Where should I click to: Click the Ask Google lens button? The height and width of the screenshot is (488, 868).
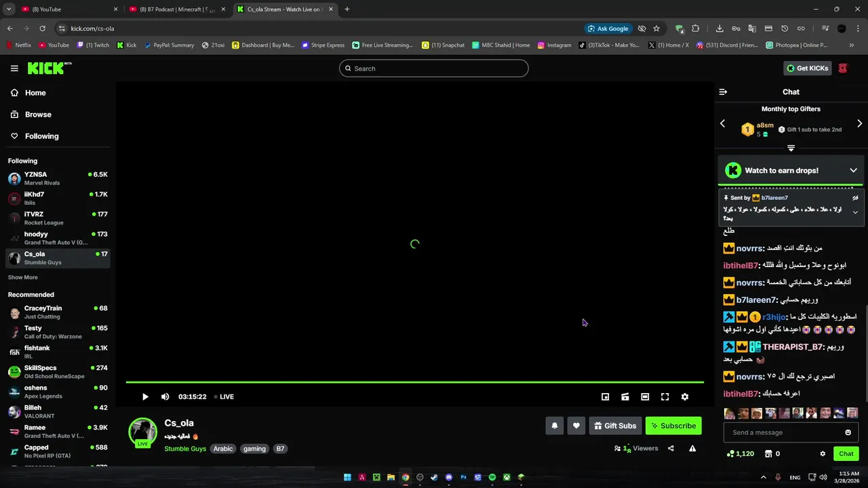click(x=608, y=28)
